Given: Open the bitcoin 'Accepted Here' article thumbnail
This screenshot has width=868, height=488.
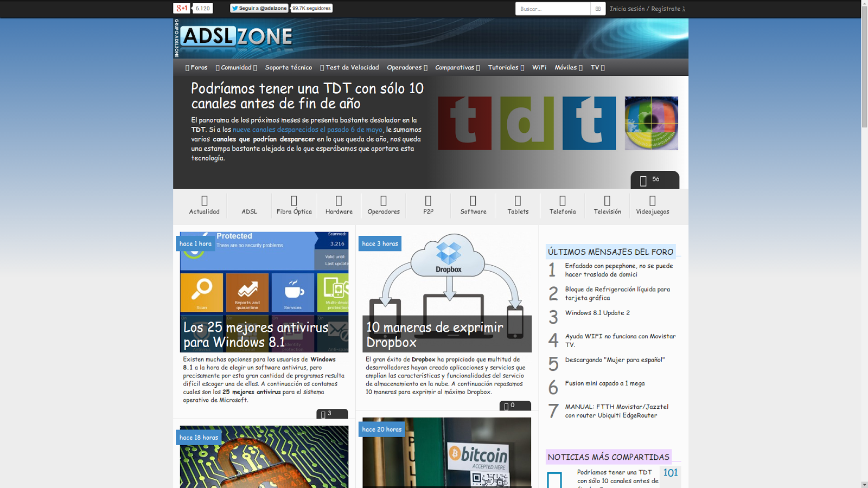Looking at the screenshot, I should click(x=447, y=453).
